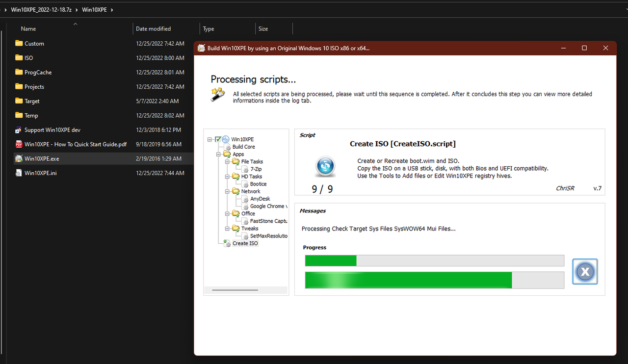Sort Explorer by Name column header

point(28,29)
